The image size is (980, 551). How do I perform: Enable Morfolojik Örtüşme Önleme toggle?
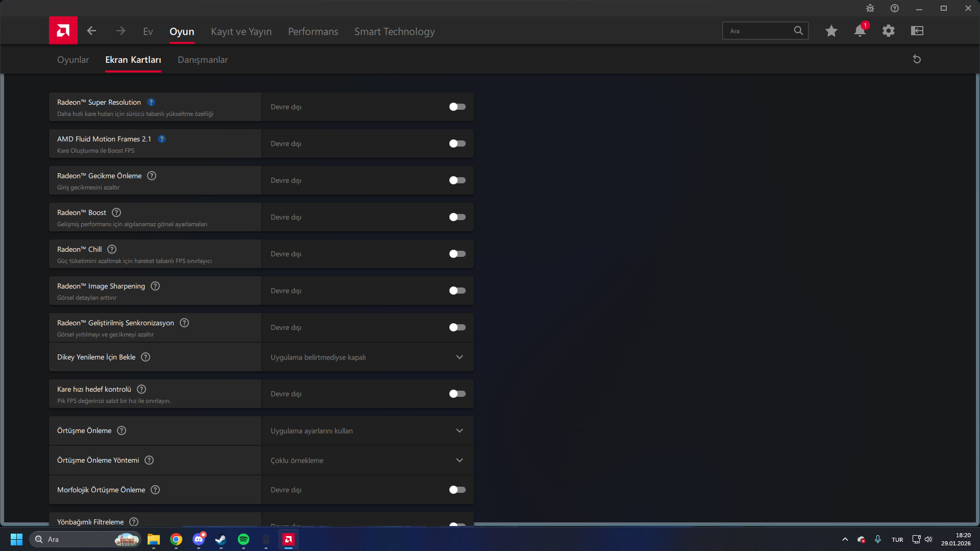click(x=457, y=490)
